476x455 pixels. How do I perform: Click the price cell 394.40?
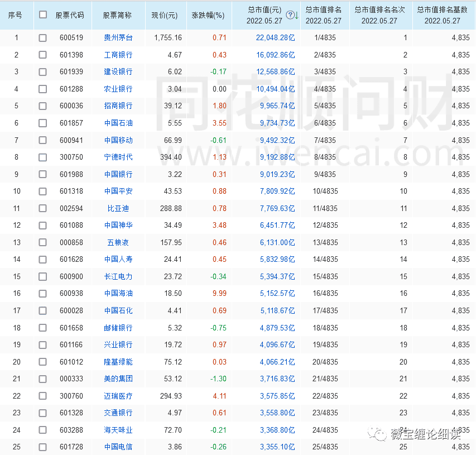tap(171, 157)
